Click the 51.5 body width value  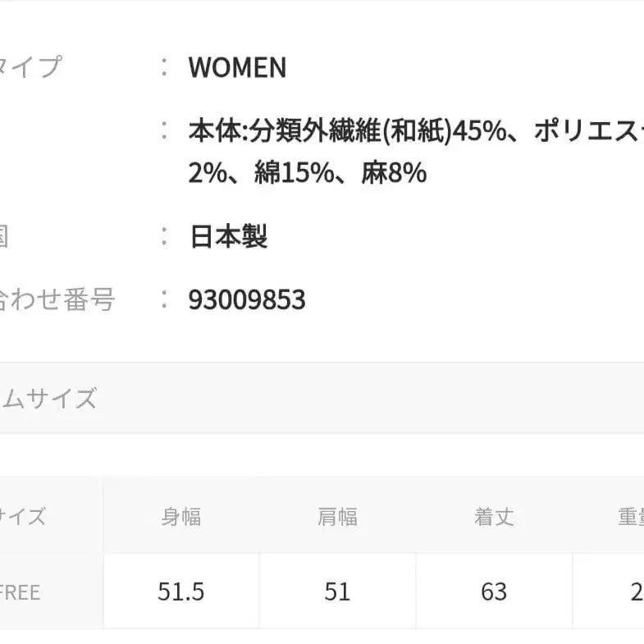[x=181, y=591]
